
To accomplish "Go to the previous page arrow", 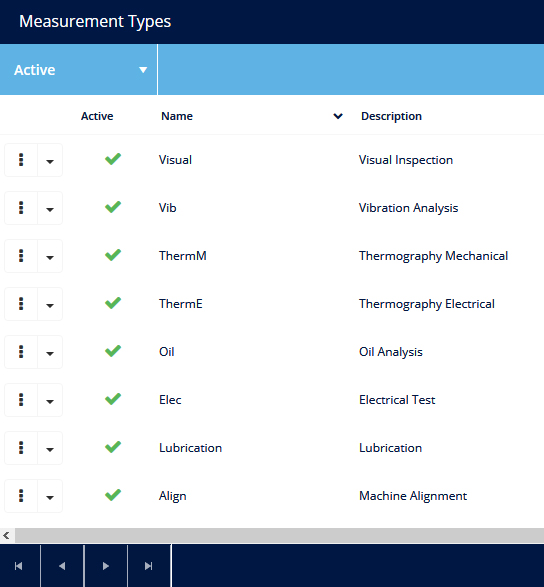I will pyautogui.click(x=62, y=566).
